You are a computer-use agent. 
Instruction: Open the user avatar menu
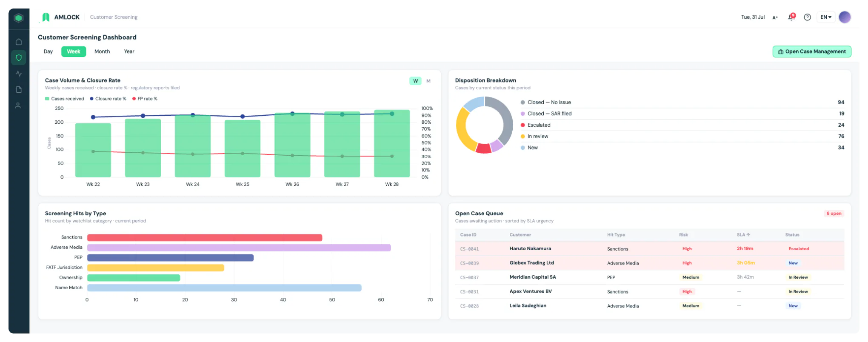click(845, 17)
